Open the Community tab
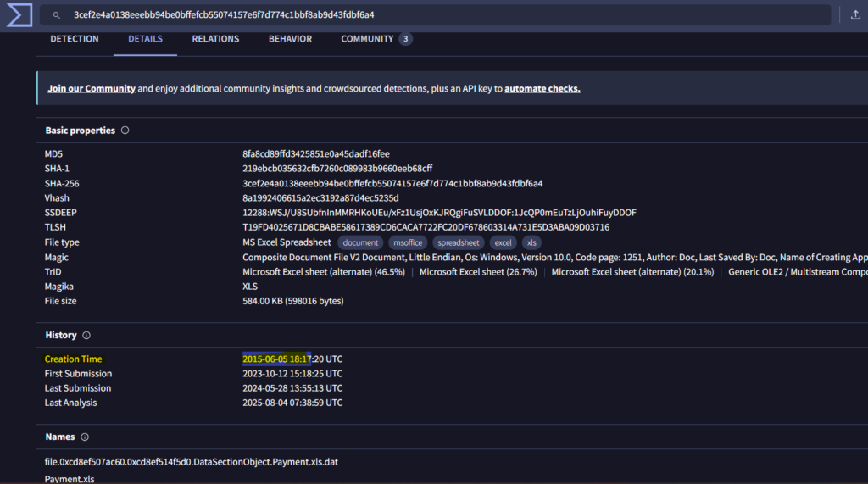 click(367, 39)
